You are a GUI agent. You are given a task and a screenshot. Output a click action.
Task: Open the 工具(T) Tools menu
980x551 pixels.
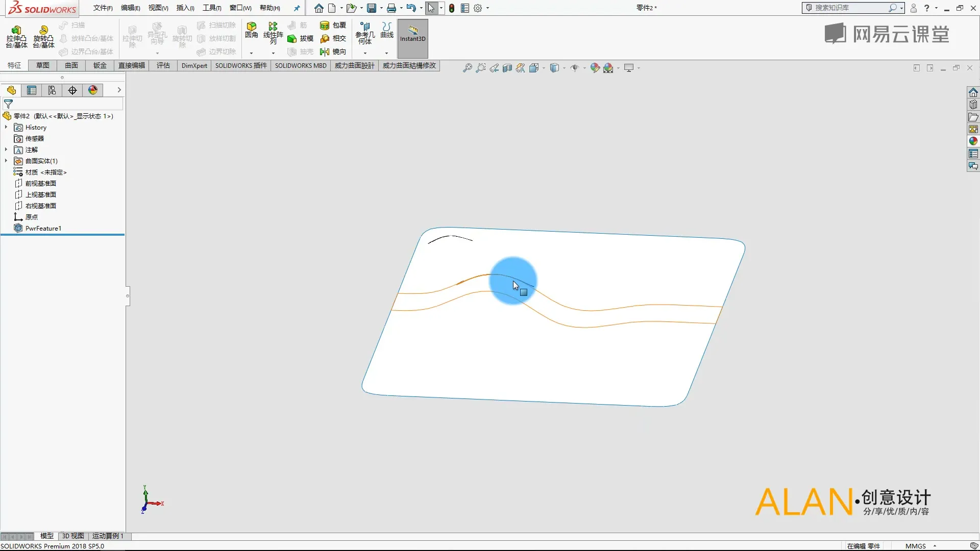[211, 8]
